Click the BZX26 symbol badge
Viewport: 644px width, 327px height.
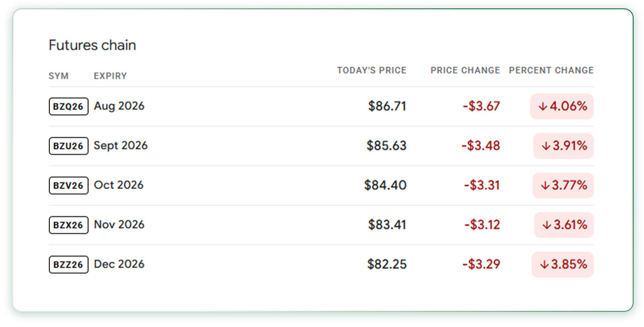pos(68,225)
